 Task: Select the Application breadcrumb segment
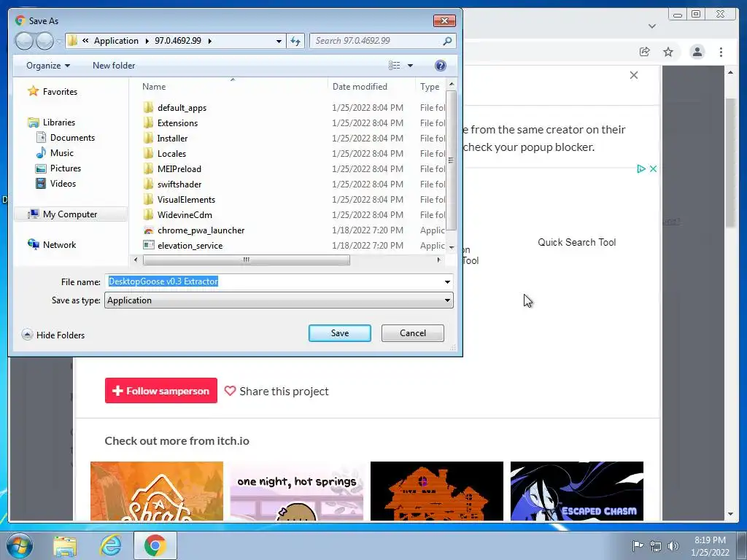[x=116, y=41]
